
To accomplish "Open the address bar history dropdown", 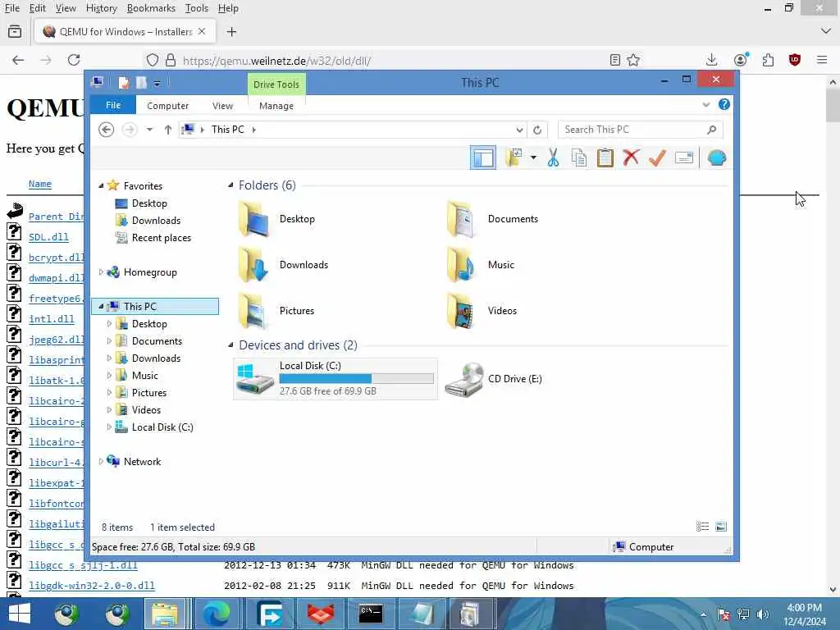I will click(x=519, y=130).
